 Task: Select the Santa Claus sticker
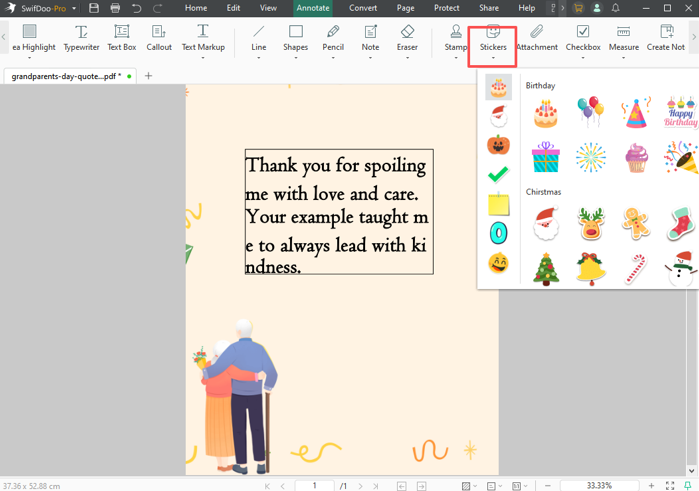(545, 223)
